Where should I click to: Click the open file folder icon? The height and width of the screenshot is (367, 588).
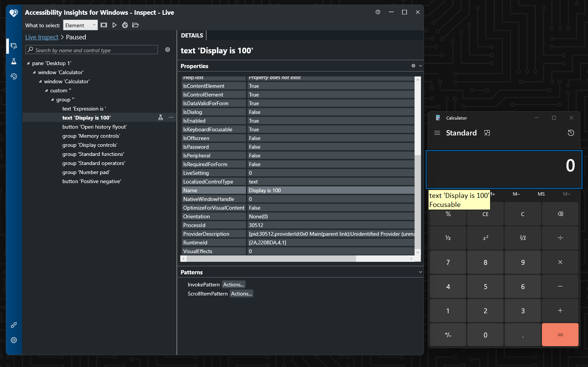pos(136,25)
